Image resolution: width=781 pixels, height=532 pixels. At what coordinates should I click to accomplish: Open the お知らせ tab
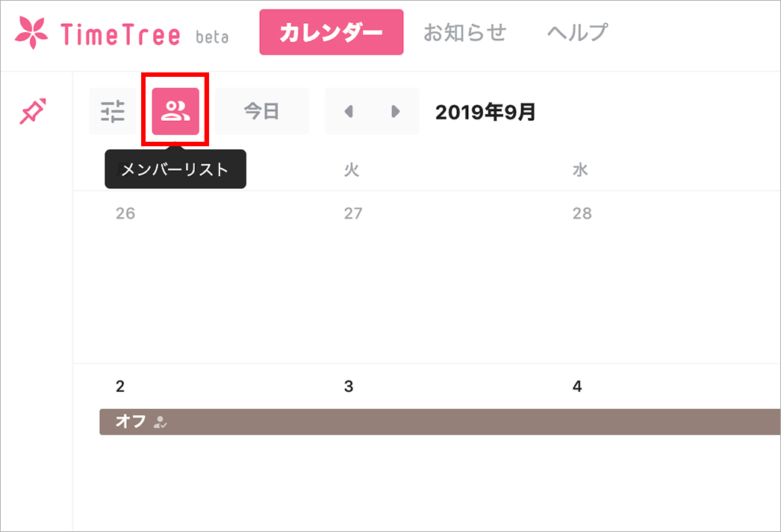[x=464, y=33]
